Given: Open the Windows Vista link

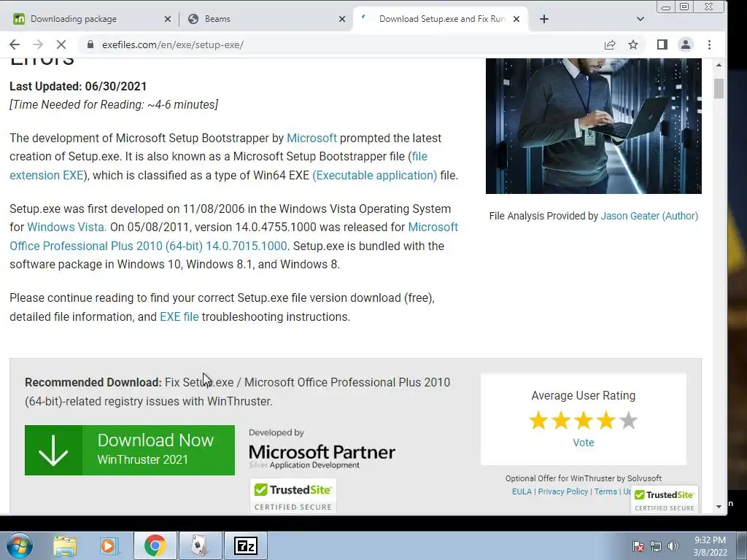Looking at the screenshot, I should [66, 227].
